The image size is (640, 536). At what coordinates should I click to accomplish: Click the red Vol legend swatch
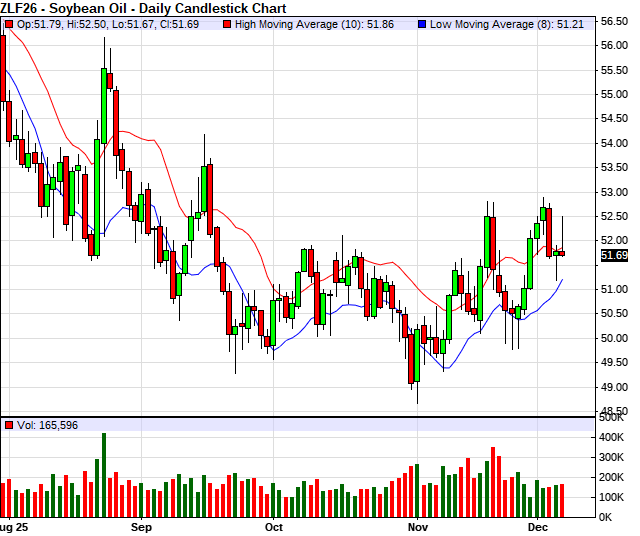pyautogui.click(x=9, y=425)
